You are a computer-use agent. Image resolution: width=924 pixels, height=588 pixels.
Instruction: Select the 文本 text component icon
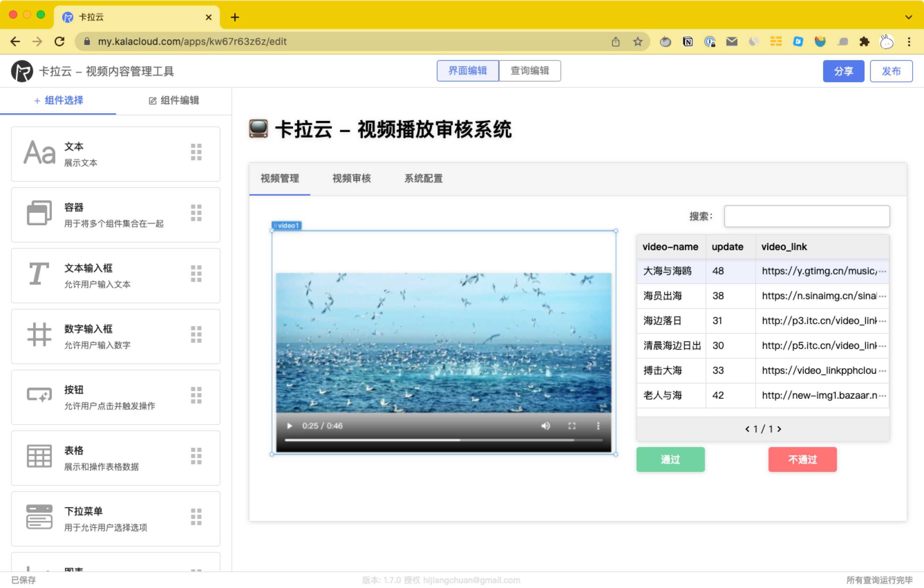[x=39, y=153]
